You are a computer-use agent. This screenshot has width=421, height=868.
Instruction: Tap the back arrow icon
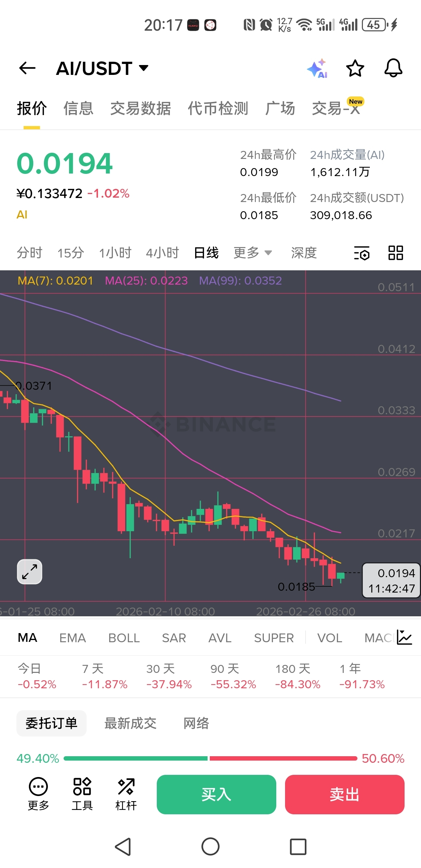point(27,68)
